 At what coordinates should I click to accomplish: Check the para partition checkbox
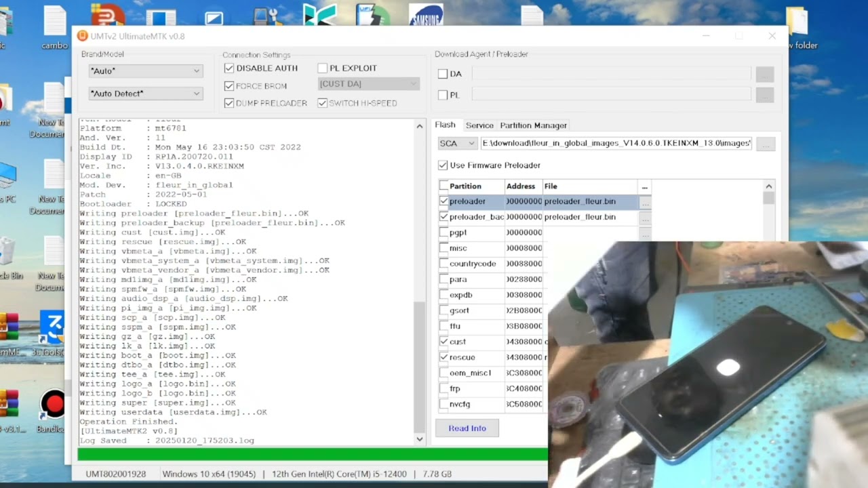pos(444,279)
